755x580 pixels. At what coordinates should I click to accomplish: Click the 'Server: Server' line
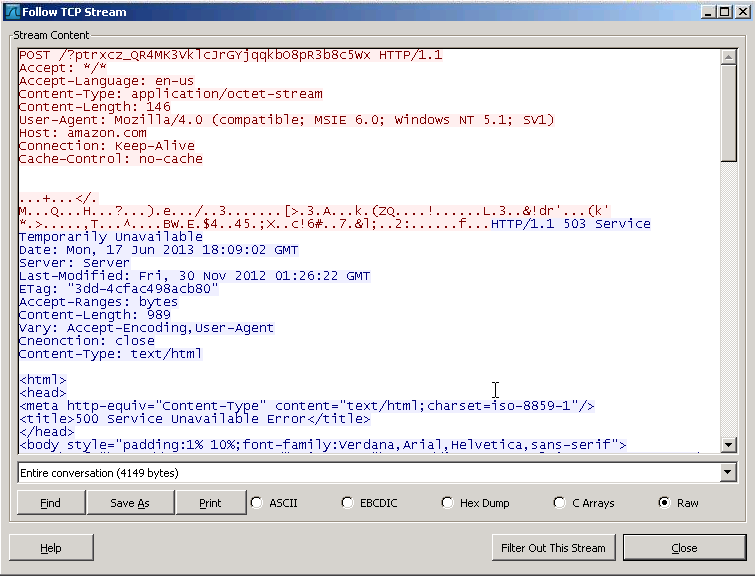coord(75,263)
